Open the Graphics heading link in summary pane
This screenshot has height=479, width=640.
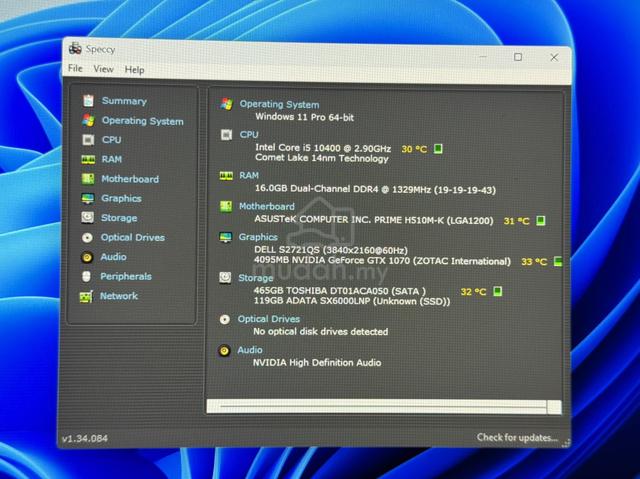pos(258,237)
